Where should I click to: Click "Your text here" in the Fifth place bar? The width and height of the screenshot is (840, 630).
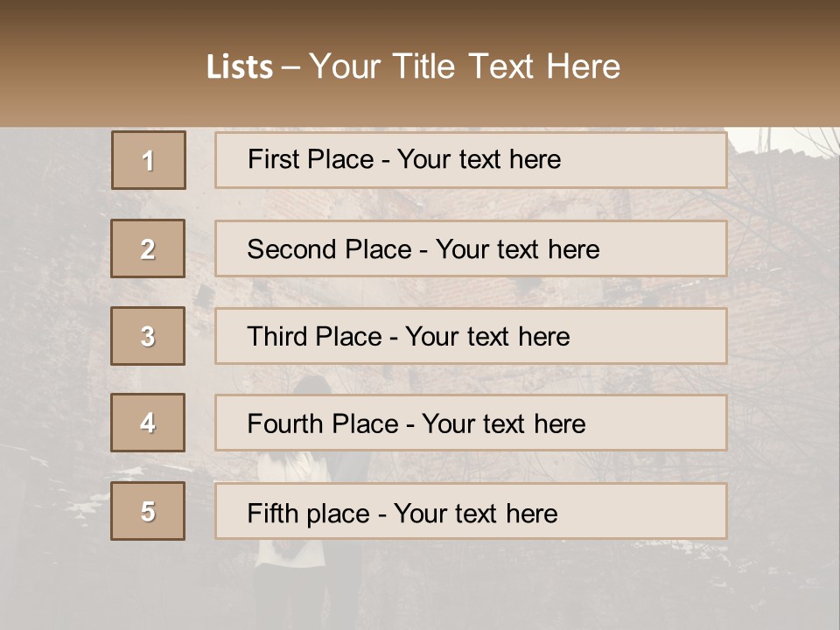click(475, 513)
